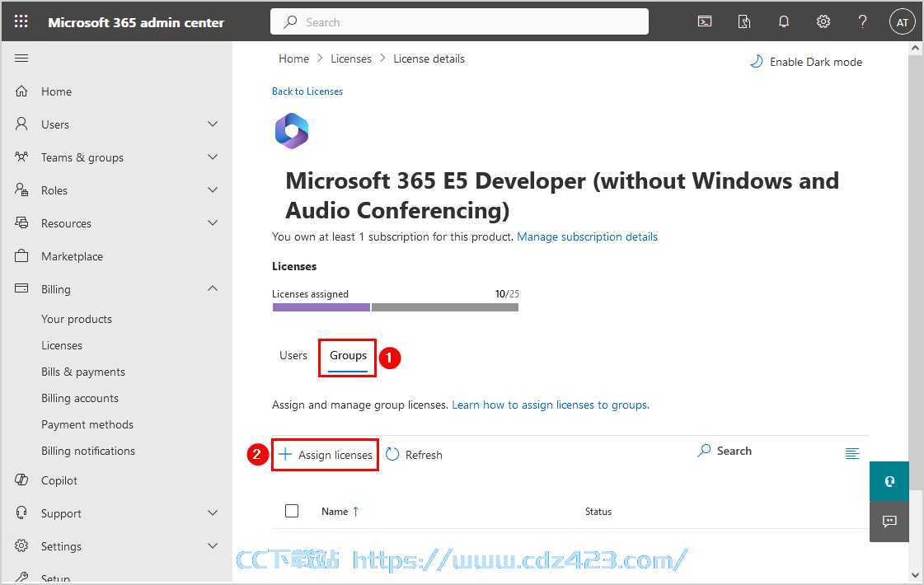924x585 pixels.
Task: Open the help question mark icon
Action: point(863,21)
